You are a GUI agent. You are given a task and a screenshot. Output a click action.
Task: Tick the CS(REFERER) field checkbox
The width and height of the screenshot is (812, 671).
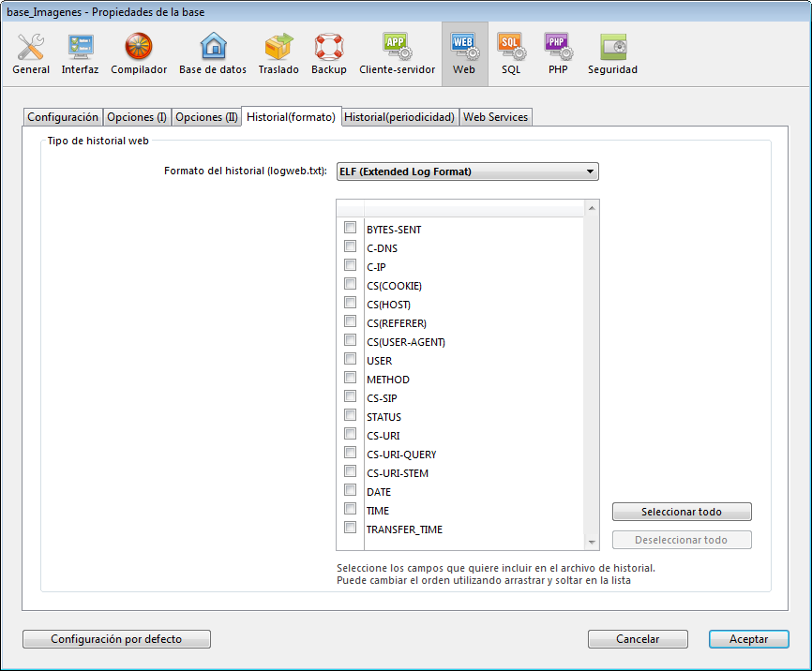(x=350, y=321)
